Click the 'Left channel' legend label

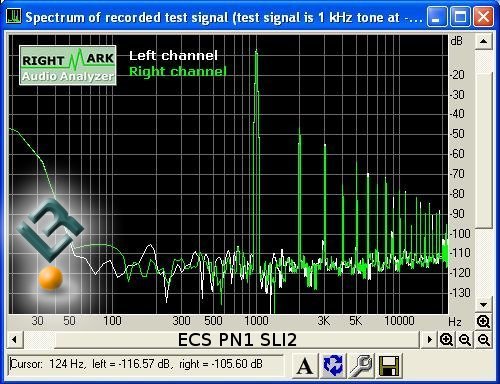pos(173,55)
